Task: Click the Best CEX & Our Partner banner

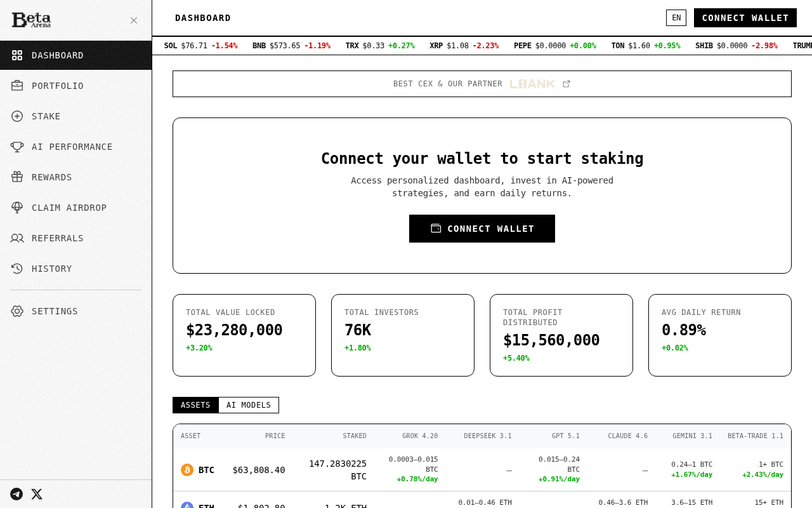Action: [482, 84]
